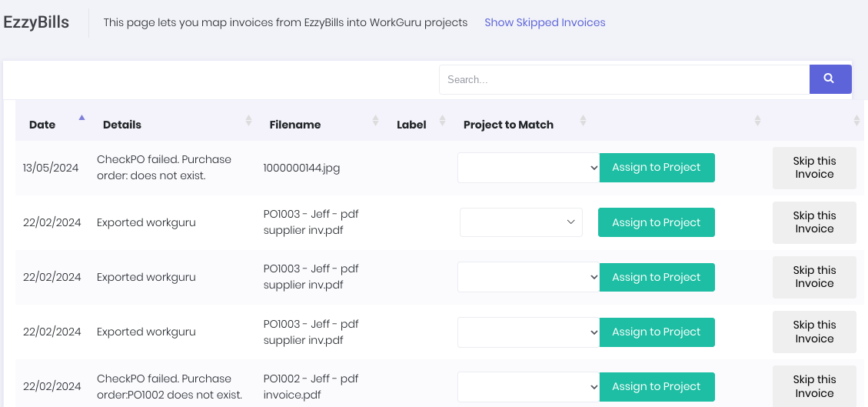Sort the Label column

click(x=442, y=120)
